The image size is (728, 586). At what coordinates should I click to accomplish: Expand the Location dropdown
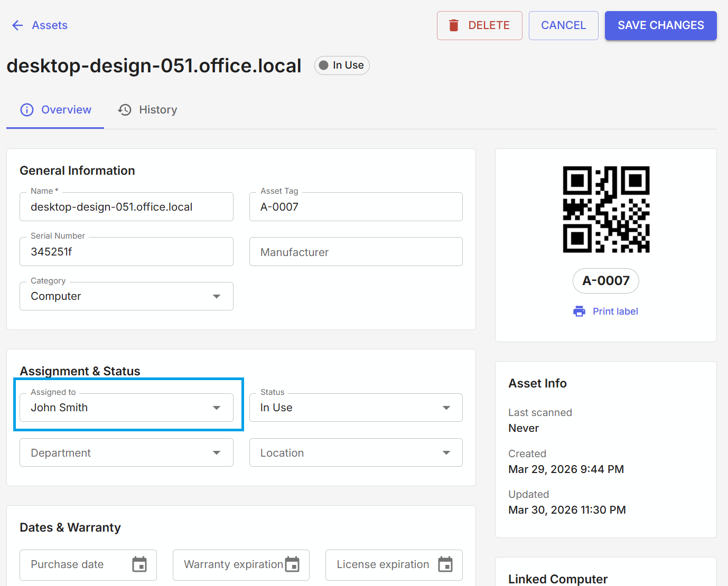tap(356, 452)
